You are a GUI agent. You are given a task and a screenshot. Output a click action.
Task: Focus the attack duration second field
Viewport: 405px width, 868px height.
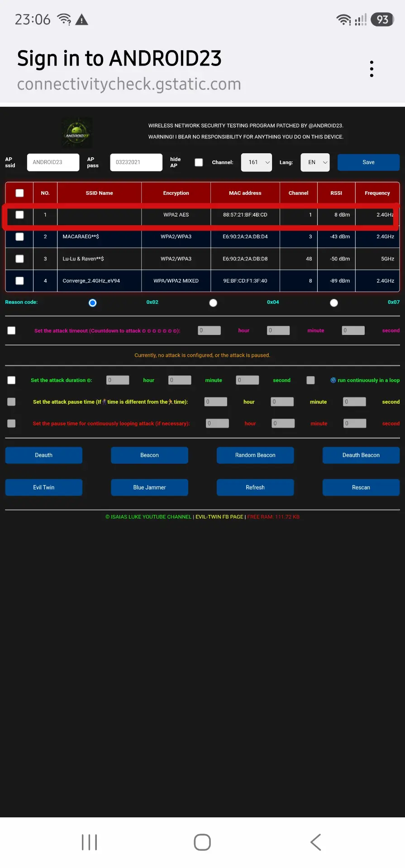coord(248,380)
